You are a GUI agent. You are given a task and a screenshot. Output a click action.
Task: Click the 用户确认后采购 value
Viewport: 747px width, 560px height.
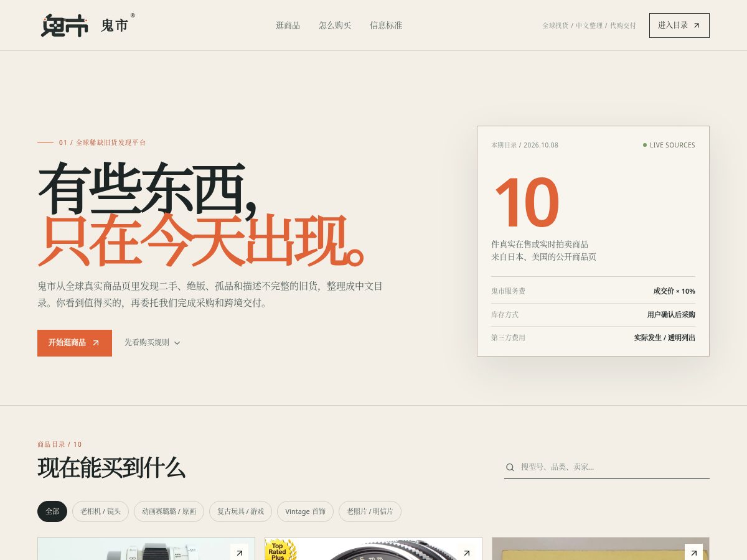click(x=671, y=315)
